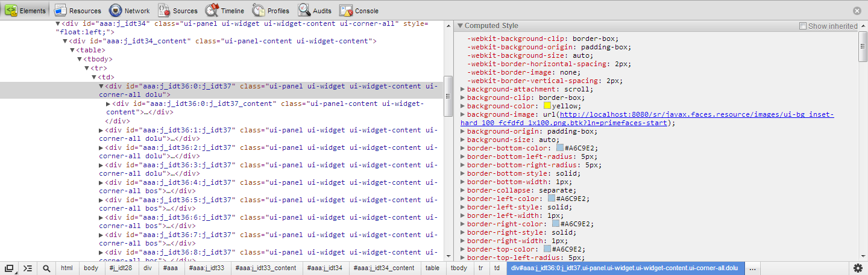Open the Network panel
This screenshot has width=868, height=275.
[130, 10]
